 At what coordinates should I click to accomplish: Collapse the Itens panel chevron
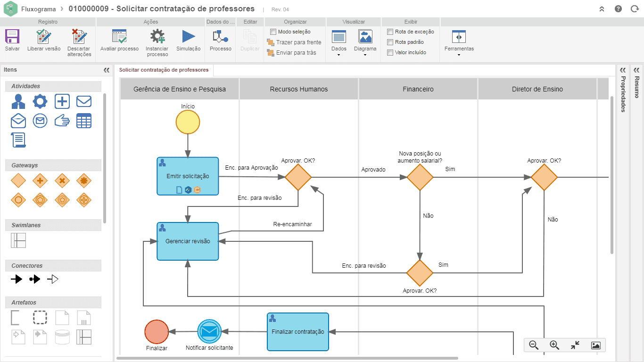click(107, 70)
